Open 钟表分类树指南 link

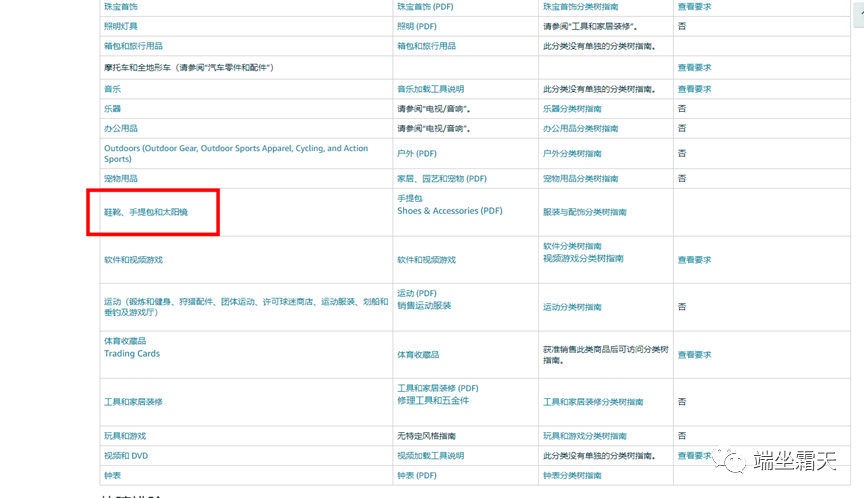tap(572, 475)
